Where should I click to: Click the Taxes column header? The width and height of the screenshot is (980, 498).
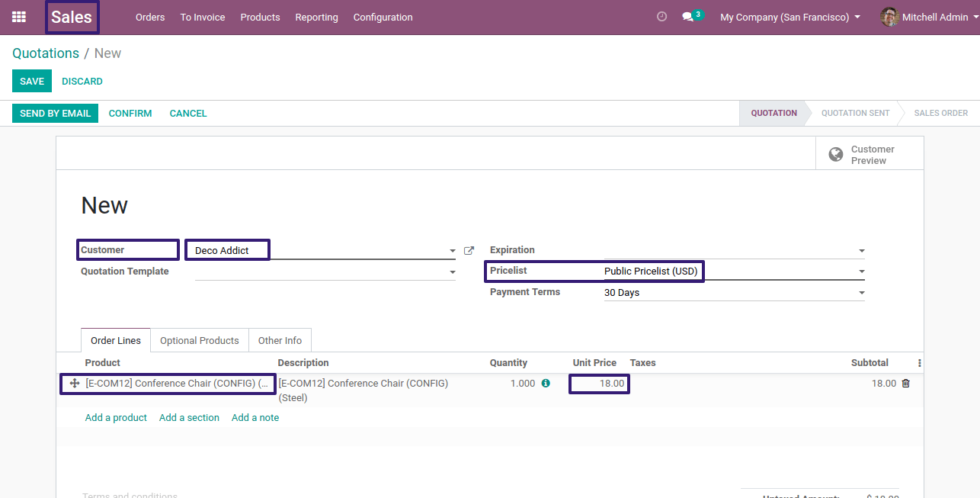(x=642, y=363)
